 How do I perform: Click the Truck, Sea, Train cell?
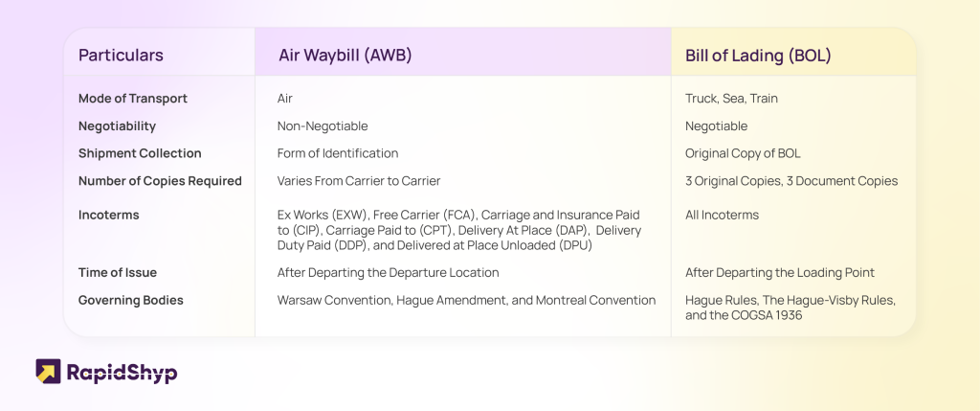pyautogui.click(x=731, y=99)
